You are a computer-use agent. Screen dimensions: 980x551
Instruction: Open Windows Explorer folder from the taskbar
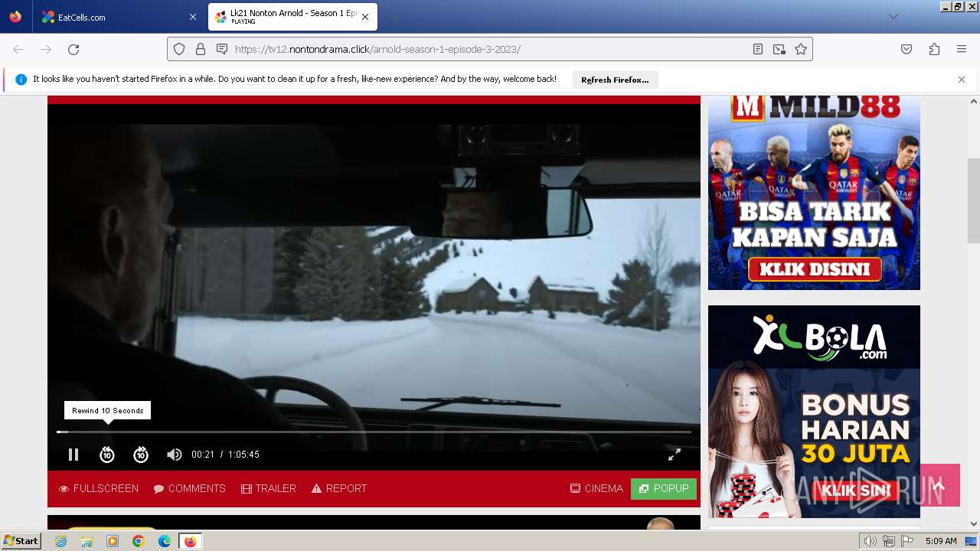87,541
